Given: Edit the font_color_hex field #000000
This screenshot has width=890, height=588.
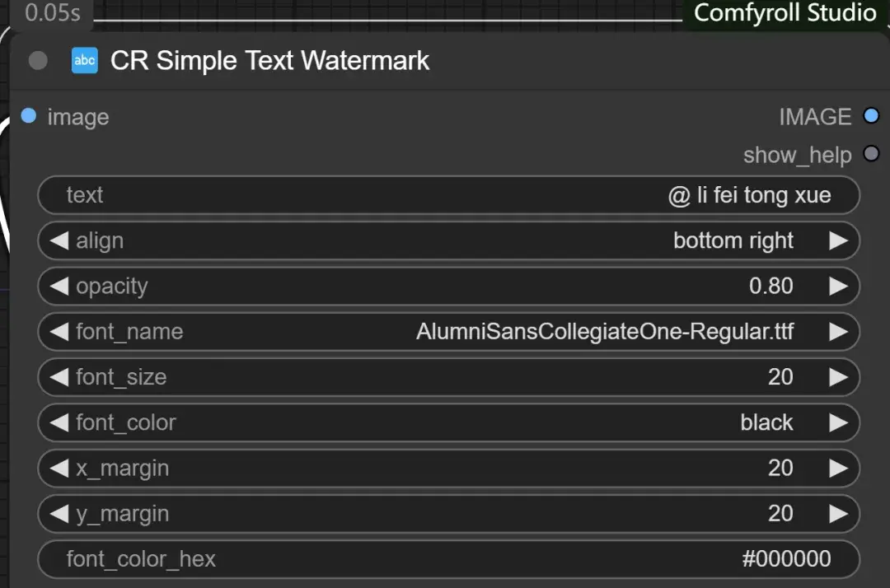Looking at the screenshot, I should point(448,558).
